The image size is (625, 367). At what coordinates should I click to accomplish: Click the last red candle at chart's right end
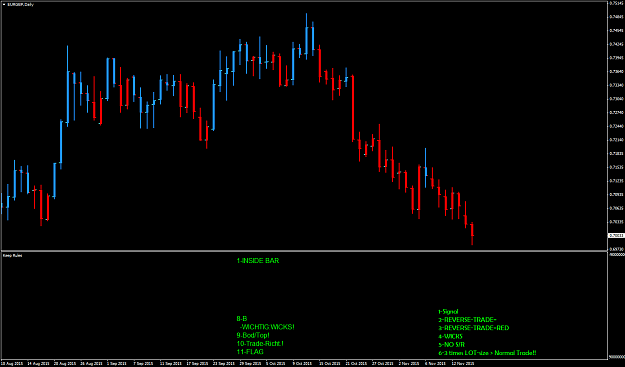pyautogui.click(x=472, y=234)
